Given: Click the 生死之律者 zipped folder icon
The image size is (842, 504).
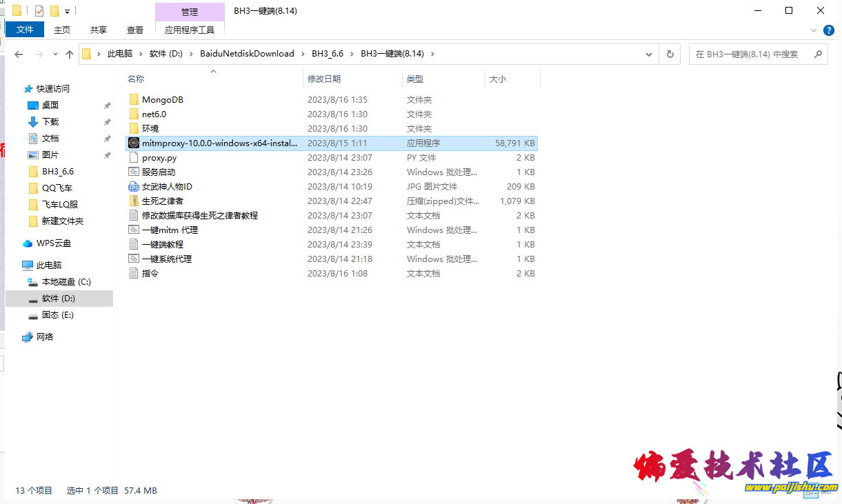Looking at the screenshot, I should [134, 201].
